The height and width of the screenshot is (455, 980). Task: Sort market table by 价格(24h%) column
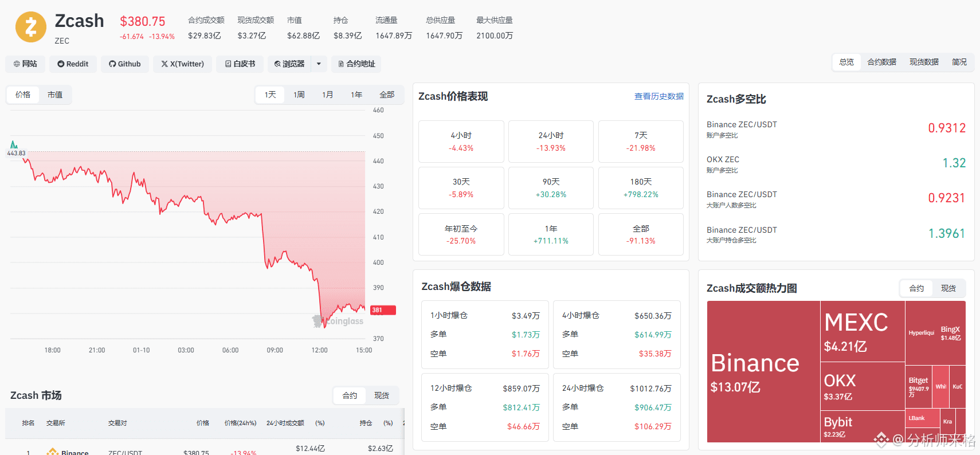click(x=240, y=423)
